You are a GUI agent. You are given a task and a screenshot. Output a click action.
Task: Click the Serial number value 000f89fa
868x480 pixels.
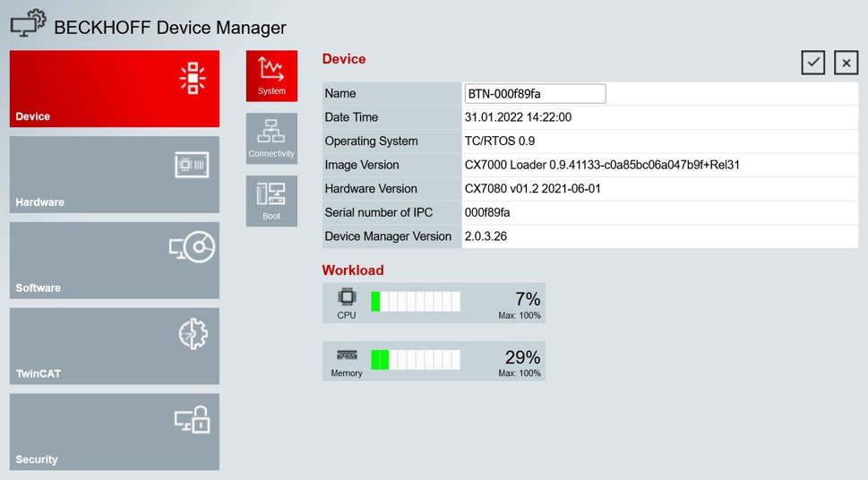[487, 212]
